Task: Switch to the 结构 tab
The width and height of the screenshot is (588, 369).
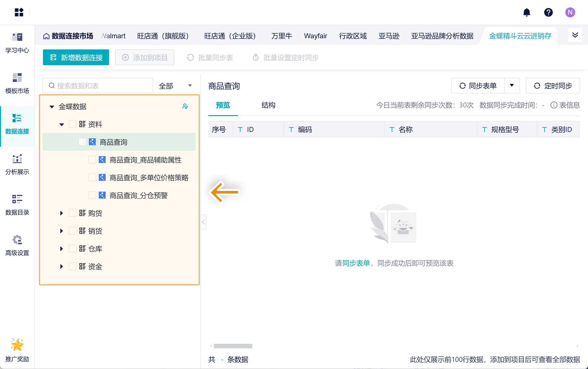Action: (268, 105)
